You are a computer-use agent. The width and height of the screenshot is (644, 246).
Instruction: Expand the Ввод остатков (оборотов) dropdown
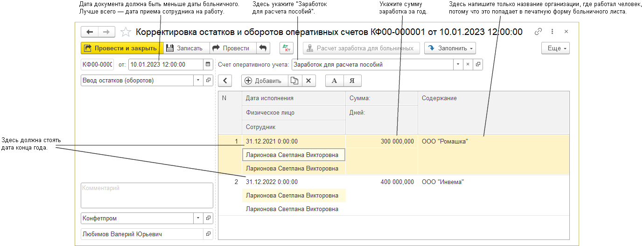click(x=197, y=81)
